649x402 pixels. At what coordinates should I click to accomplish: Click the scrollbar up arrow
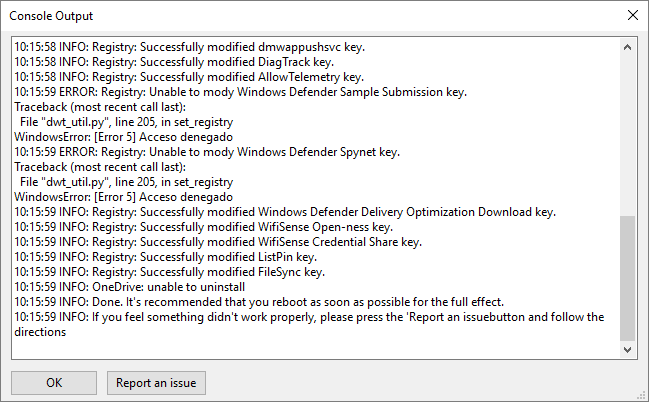627,47
